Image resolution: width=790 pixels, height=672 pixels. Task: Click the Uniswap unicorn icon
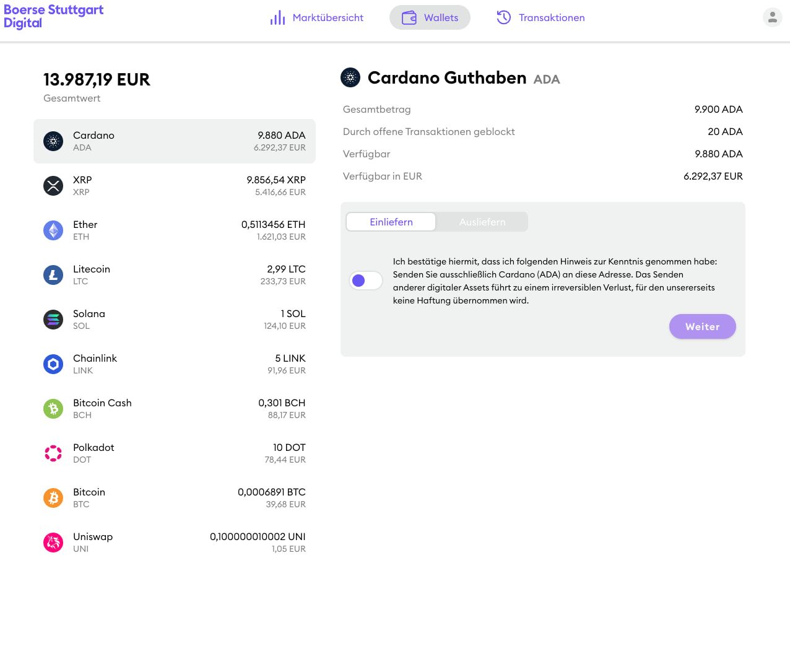point(53,543)
